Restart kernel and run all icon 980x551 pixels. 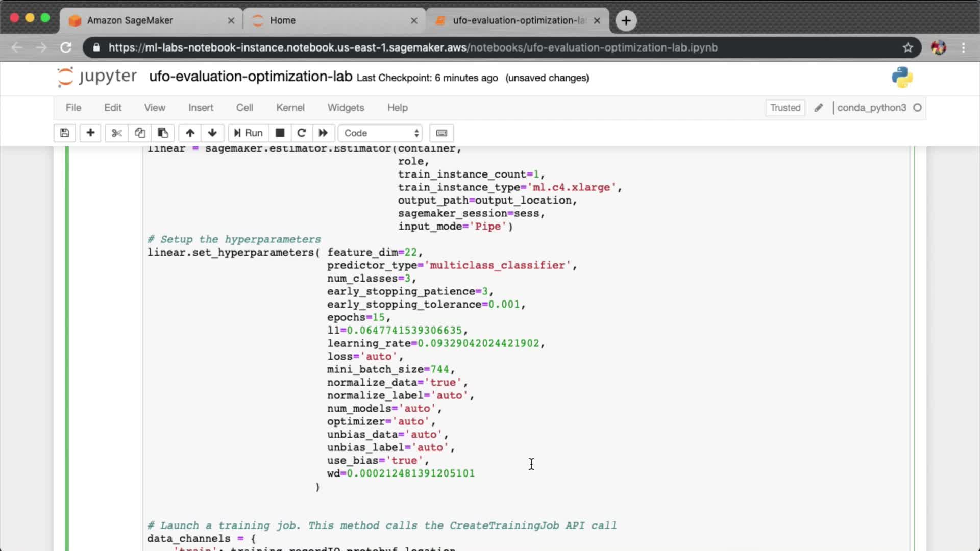click(323, 133)
